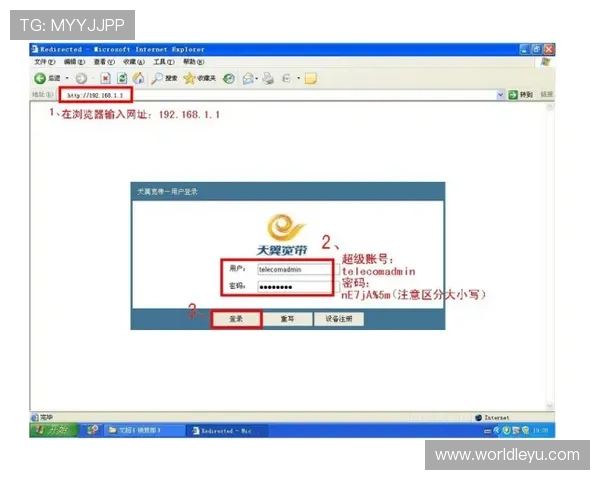Viewport: 600px width, 480px height.
Task: Switch to folder window taskbar button
Action: pyautogui.click(x=145, y=431)
